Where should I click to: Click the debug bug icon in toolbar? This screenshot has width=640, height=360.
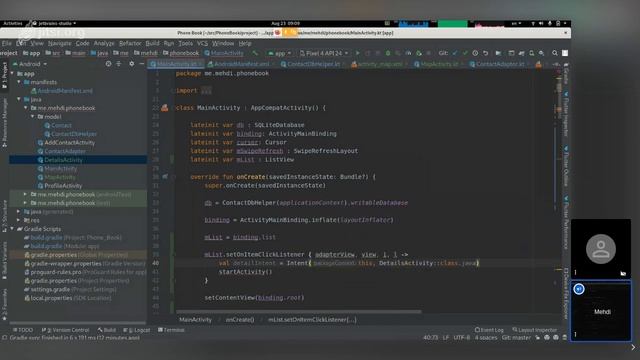pyautogui.click(x=388, y=53)
